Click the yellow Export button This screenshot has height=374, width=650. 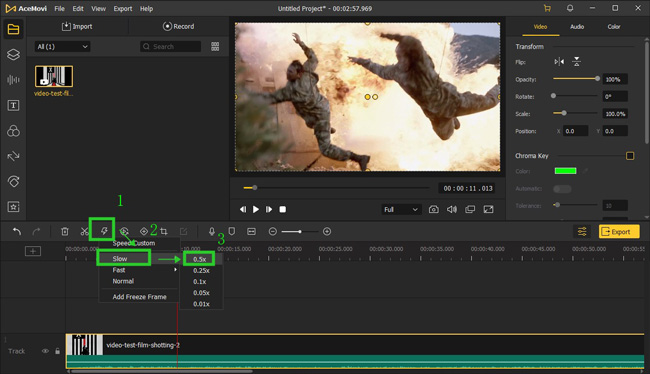point(619,231)
